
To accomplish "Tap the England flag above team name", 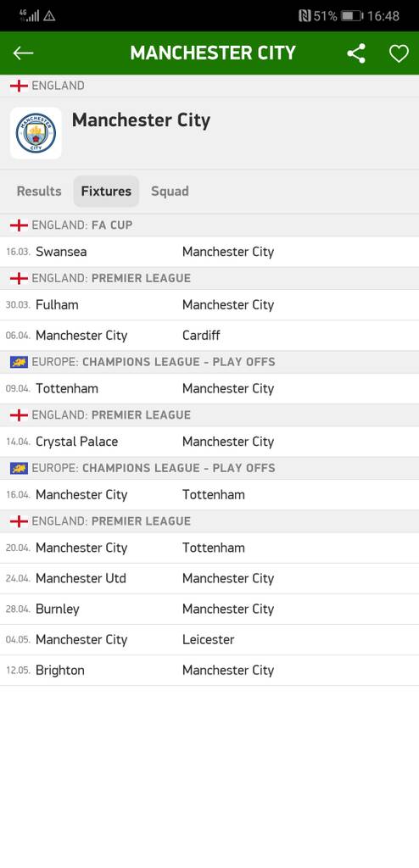I will pos(19,86).
